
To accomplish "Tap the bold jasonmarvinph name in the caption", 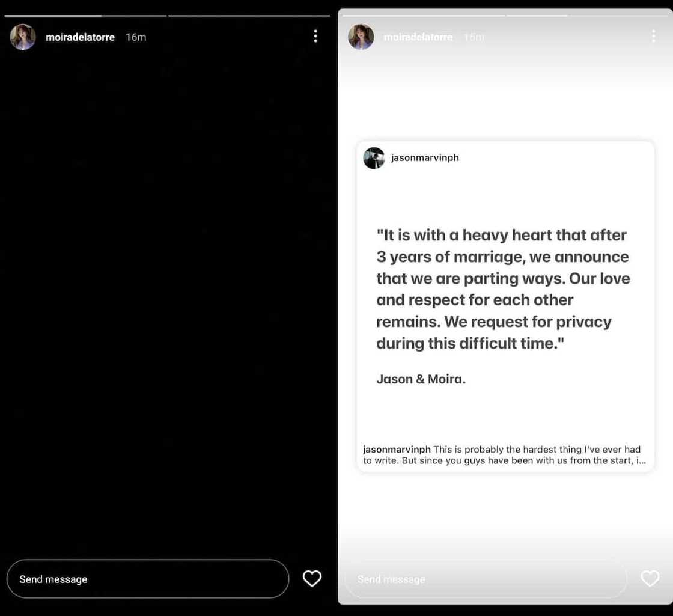I will click(x=397, y=450).
